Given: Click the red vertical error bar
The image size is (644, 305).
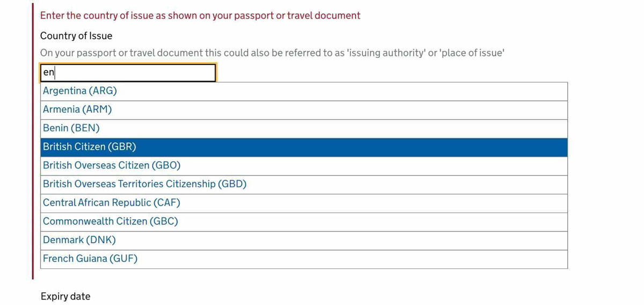Looking at the screenshot, I should [33, 140].
